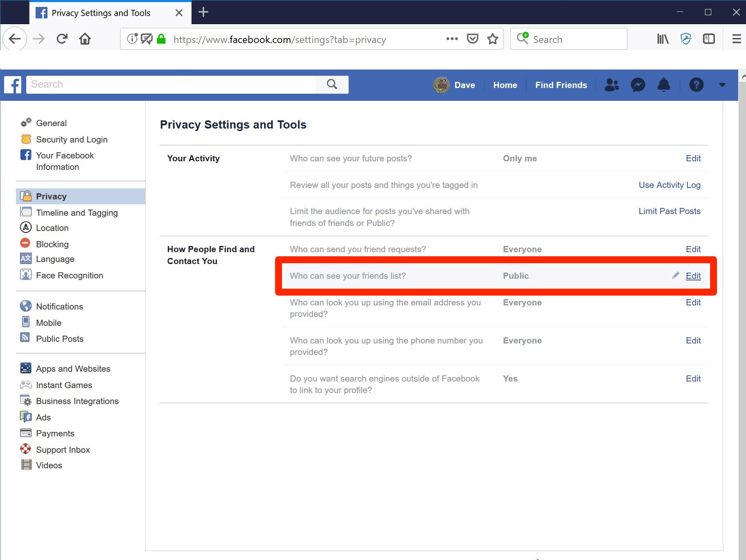Click the Facebook logo icon

click(x=13, y=85)
